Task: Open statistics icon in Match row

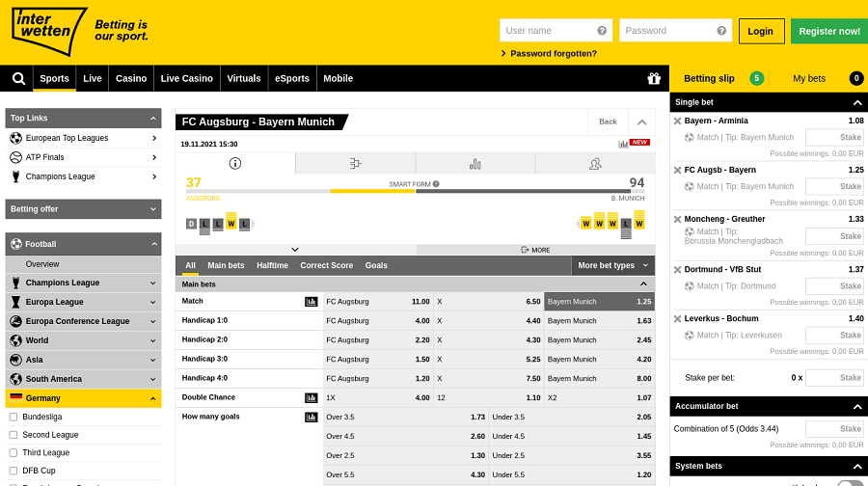Action: click(312, 302)
